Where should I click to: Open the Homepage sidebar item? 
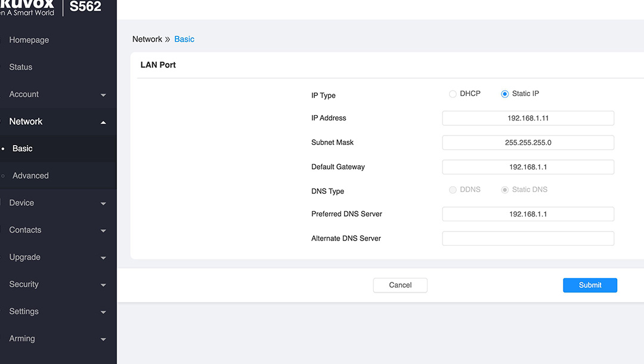[x=29, y=40]
